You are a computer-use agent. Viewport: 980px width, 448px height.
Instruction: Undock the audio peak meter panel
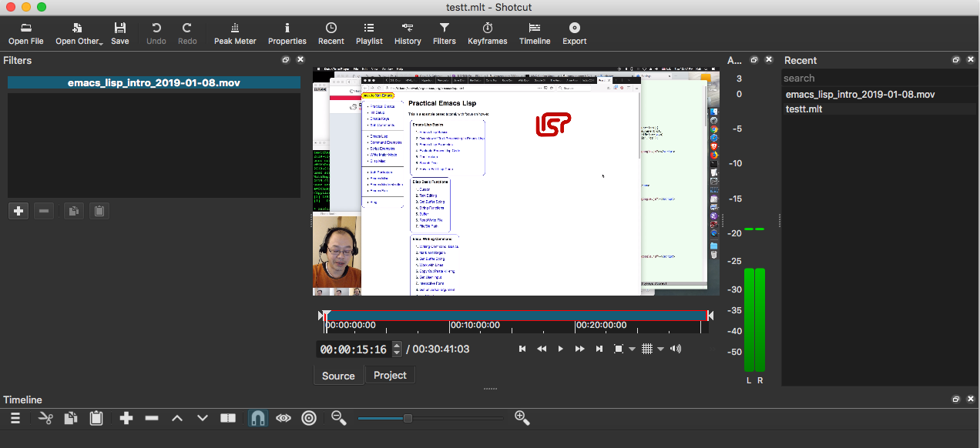[x=754, y=60]
